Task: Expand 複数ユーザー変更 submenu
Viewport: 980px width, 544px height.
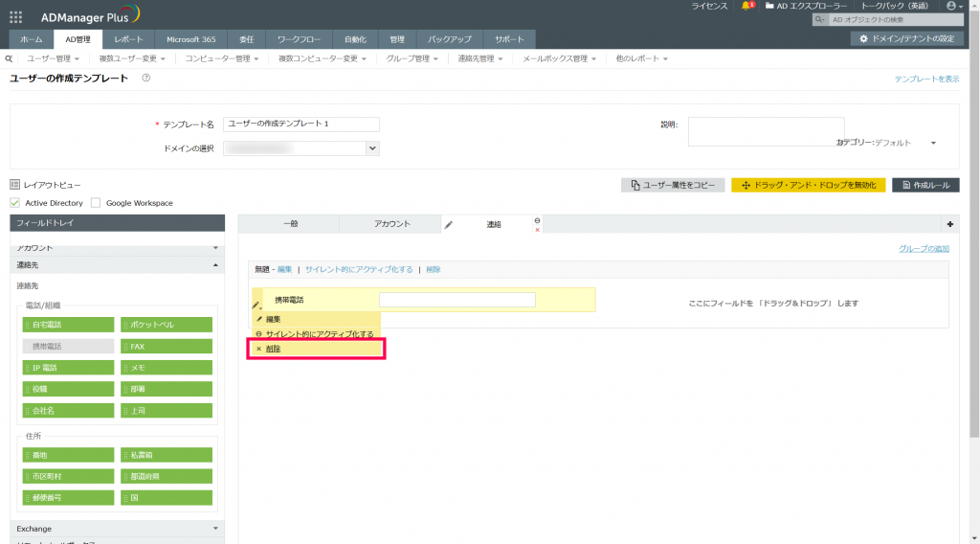Action: click(x=132, y=58)
